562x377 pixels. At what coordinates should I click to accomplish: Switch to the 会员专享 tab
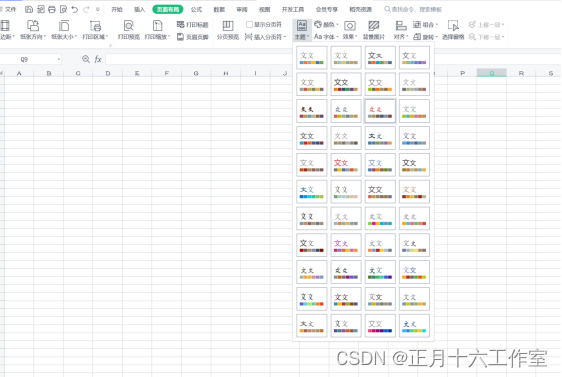coord(327,9)
